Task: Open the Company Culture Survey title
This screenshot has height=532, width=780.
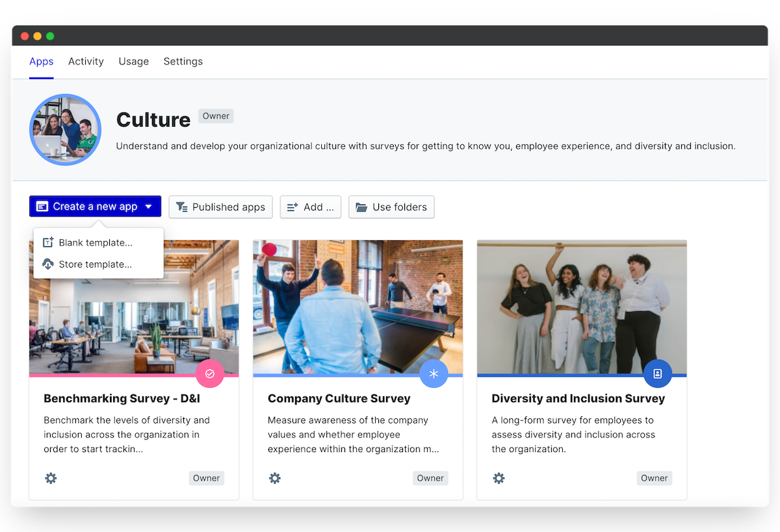Action: coord(339,398)
